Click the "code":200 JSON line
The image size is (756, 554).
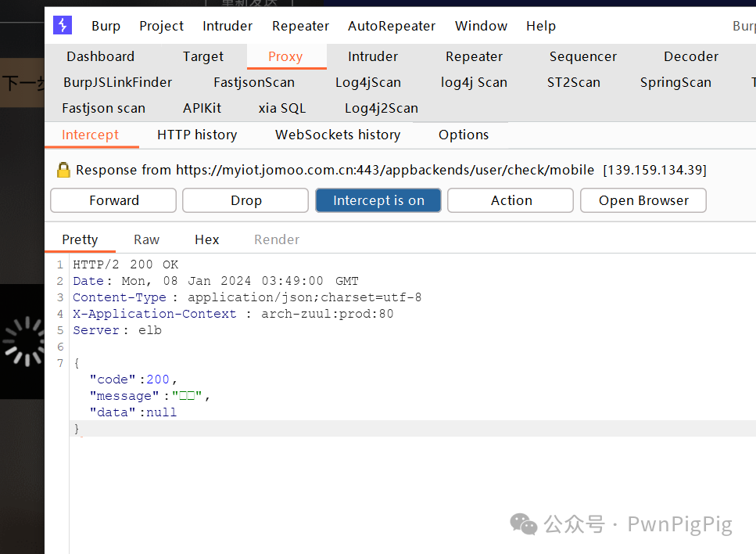pos(133,380)
